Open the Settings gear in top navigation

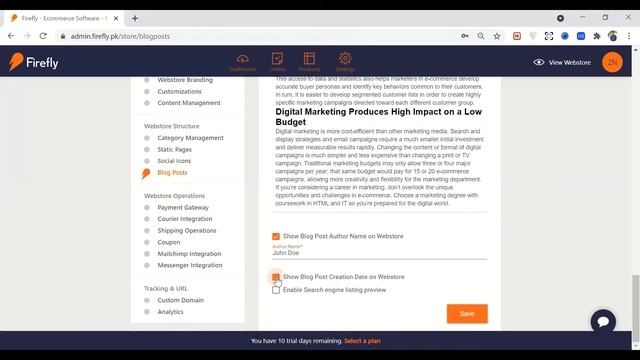tap(345, 62)
